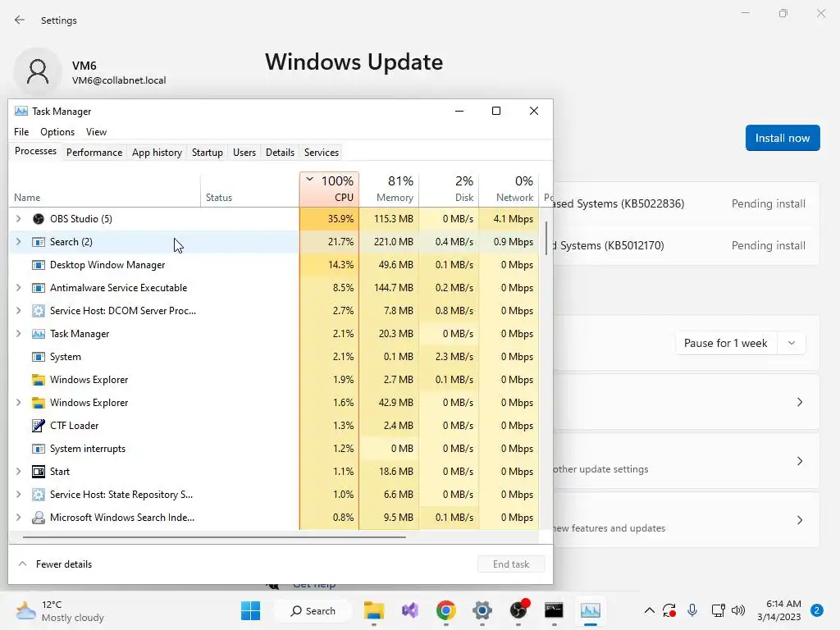Viewport: 840px width, 630px height.
Task: Click the OBS Studio process icon
Action: (x=38, y=218)
